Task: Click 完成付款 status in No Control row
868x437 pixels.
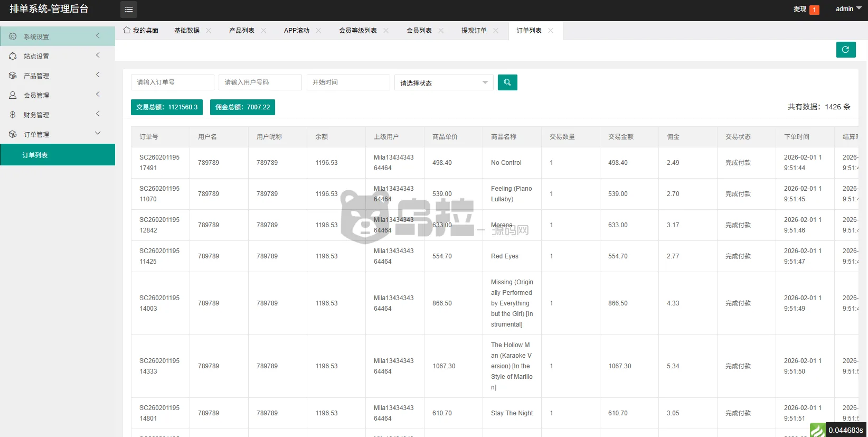Action: 738,163
